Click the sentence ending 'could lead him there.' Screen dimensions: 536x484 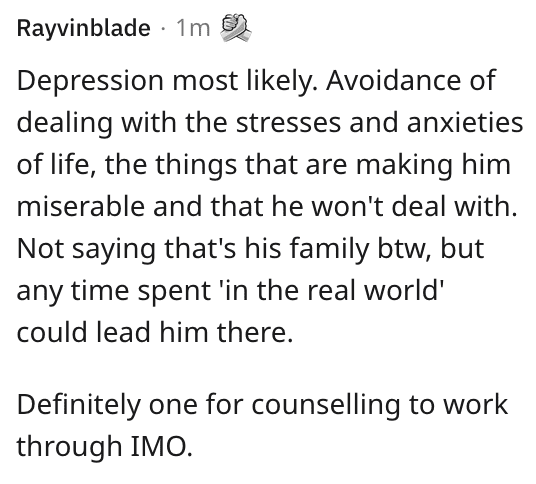[155, 332]
